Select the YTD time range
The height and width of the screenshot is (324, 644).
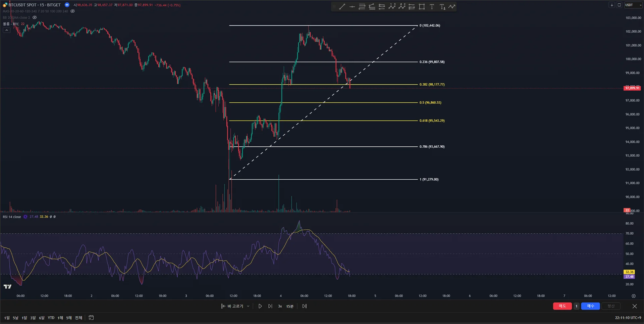(x=51, y=318)
